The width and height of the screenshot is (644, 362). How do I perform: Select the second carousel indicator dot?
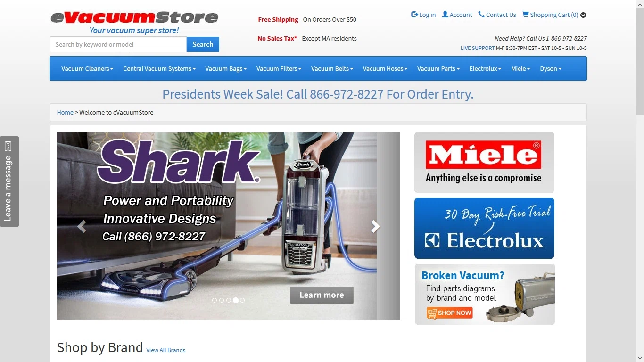(222, 300)
